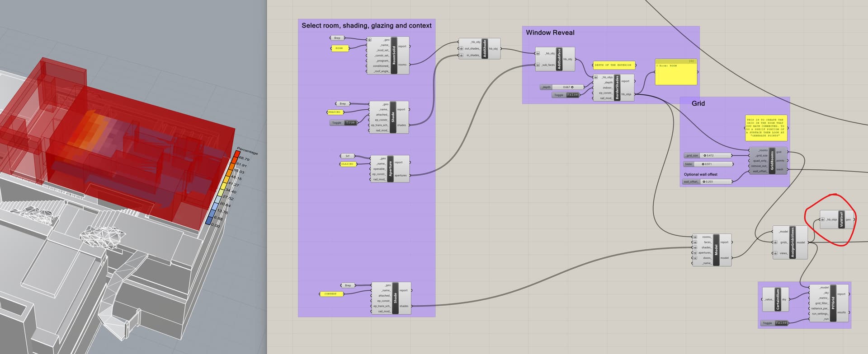Select the yellow Grid instructions note panel
This screenshot has height=354, width=868.
coord(766,128)
